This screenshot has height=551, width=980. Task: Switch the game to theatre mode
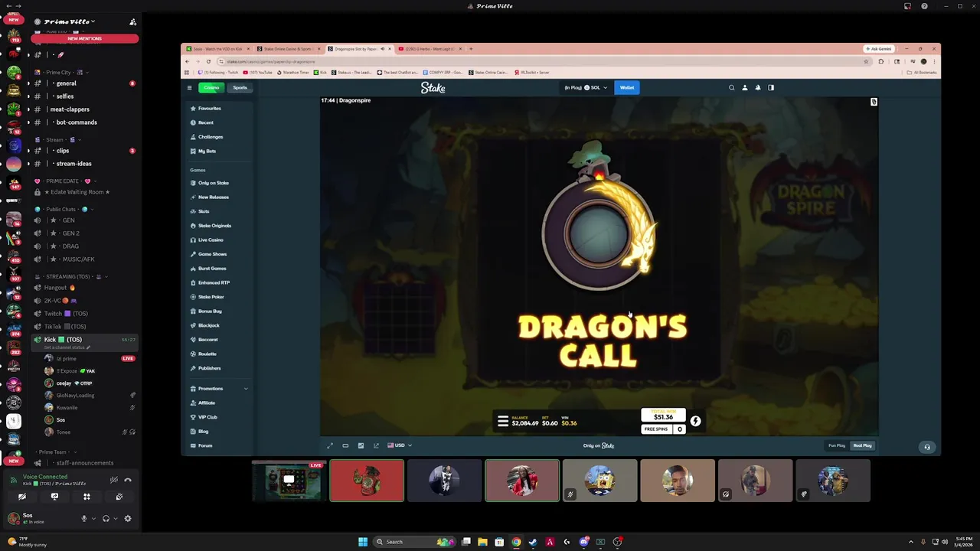pos(345,445)
